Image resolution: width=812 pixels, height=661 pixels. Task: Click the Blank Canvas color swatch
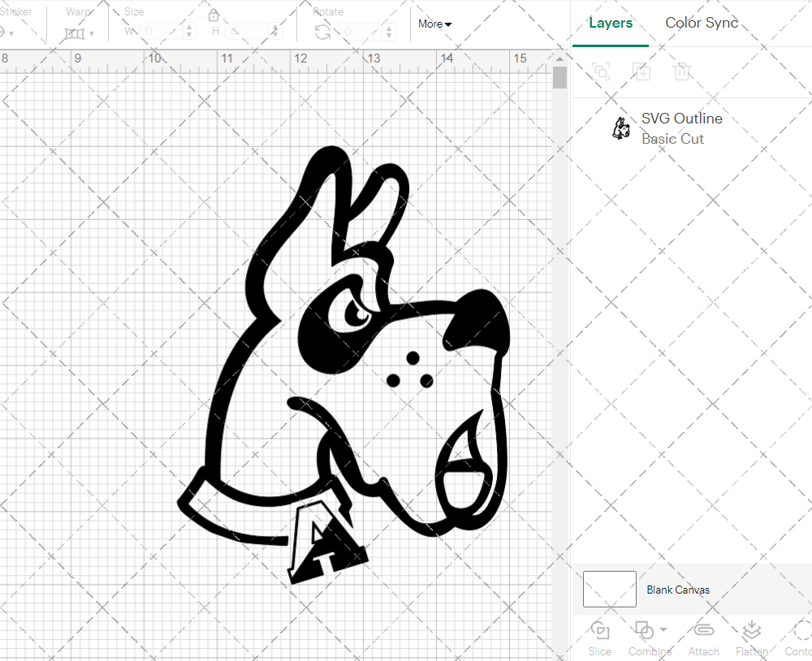(609, 589)
